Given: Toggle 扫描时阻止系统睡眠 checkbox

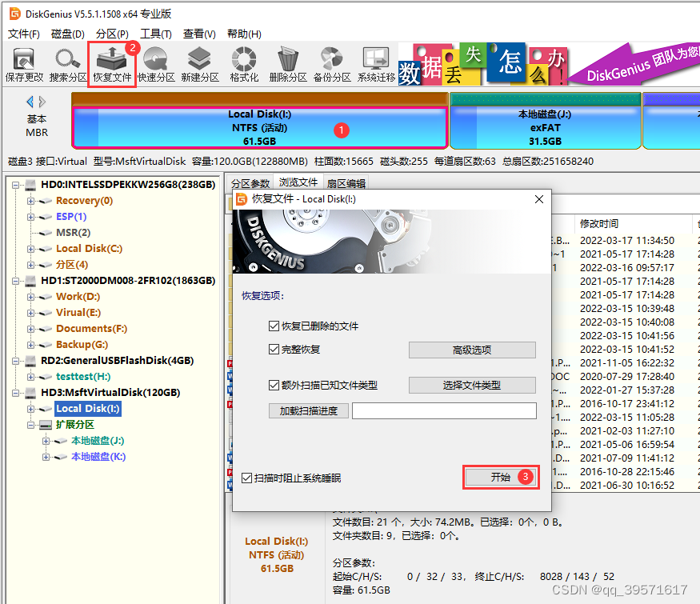Looking at the screenshot, I should (x=246, y=478).
